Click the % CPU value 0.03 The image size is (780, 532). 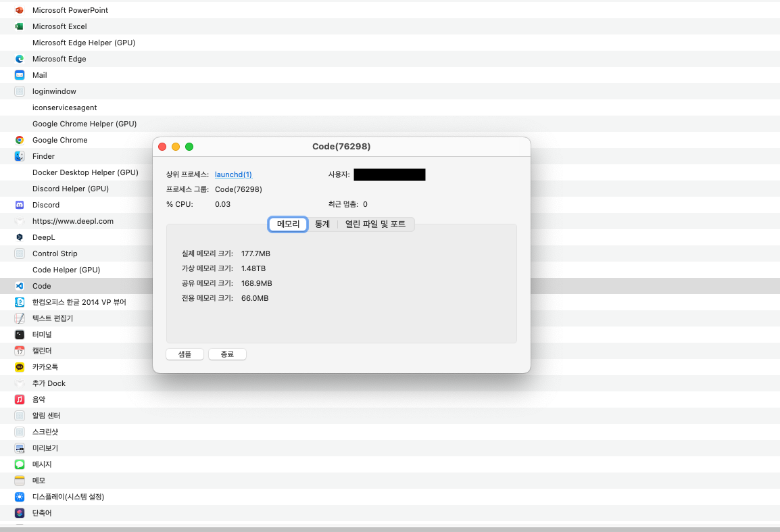tap(222, 204)
